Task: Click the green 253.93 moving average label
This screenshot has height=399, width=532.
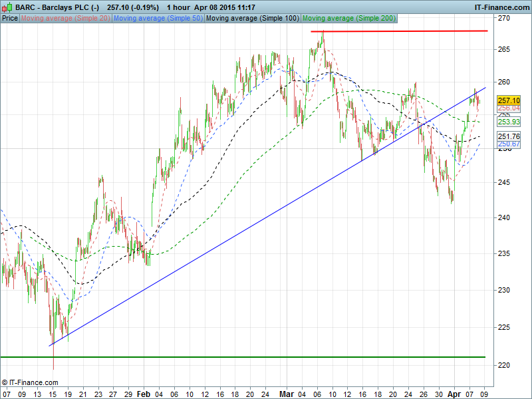Action: (508, 122)
